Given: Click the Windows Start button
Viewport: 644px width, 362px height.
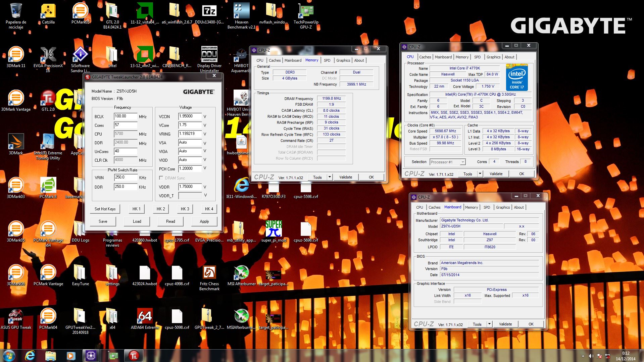Looking at the screenshot, I should (x=9, y=355).
